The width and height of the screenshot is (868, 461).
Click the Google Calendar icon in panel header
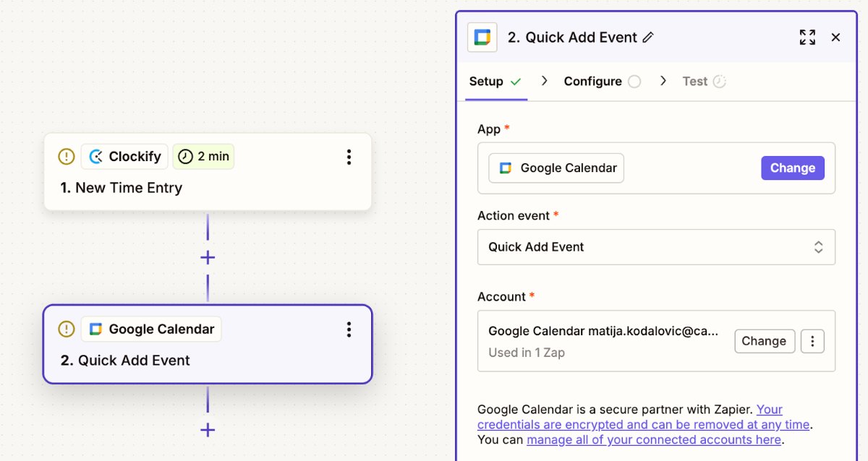point(482,38)
